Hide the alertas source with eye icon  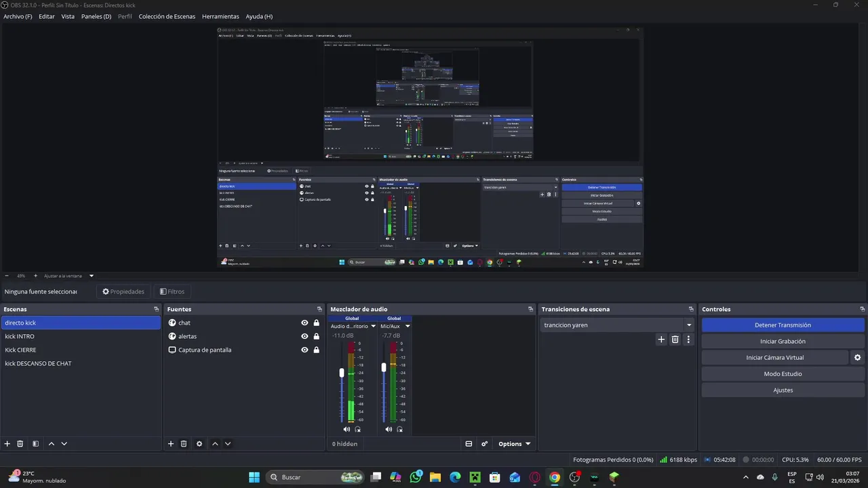(304, 336)
